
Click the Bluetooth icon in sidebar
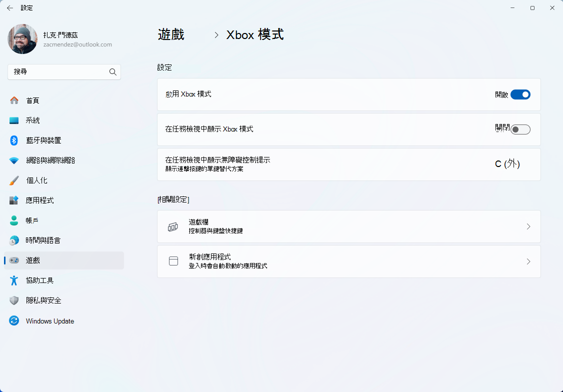coord(14,140)
